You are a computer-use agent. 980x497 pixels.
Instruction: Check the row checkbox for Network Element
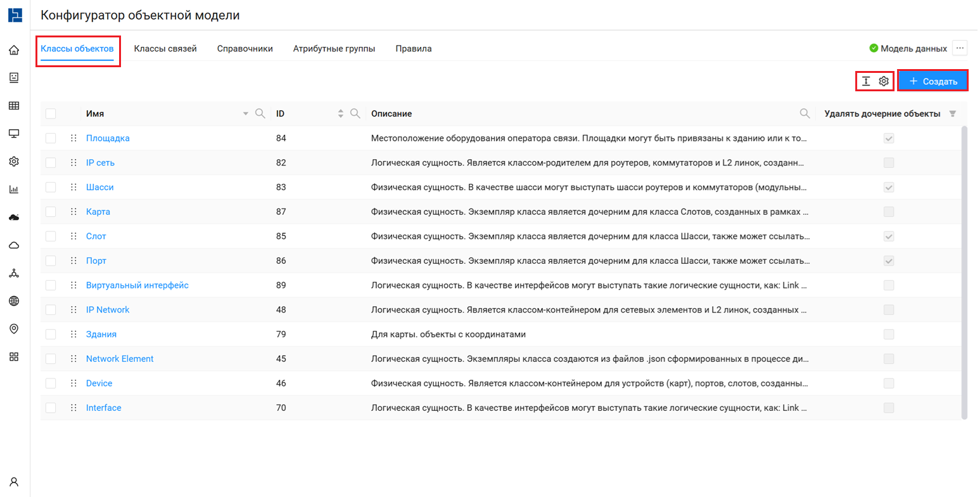pos(51,359)
